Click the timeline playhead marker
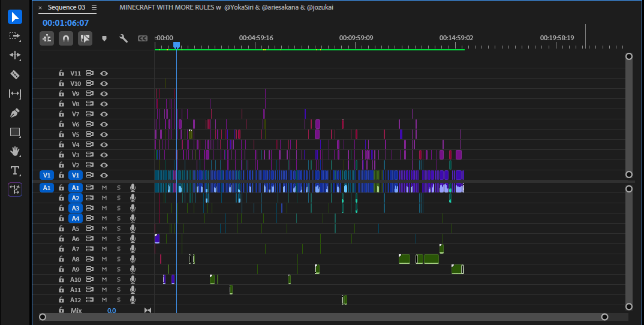The width and height of the screenshot is (644, 325). point(177,45)
